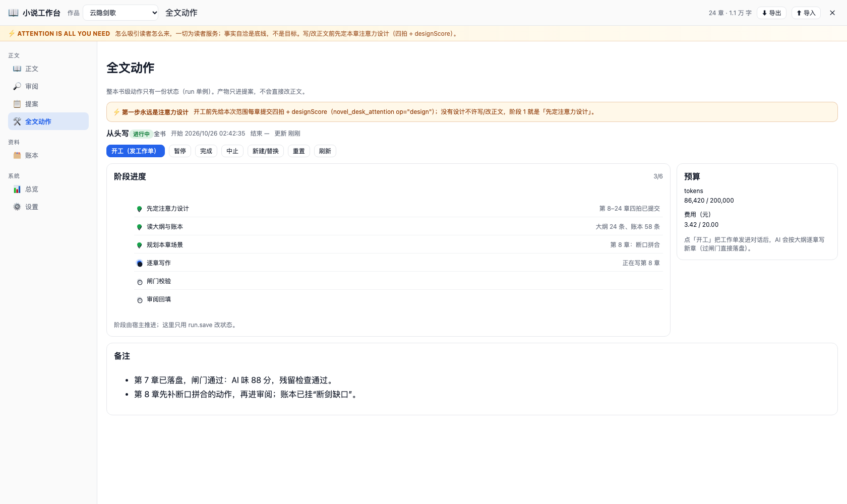
Task: Click the 第 8–24 章四拍已提交 text
Action: (629, 209)
